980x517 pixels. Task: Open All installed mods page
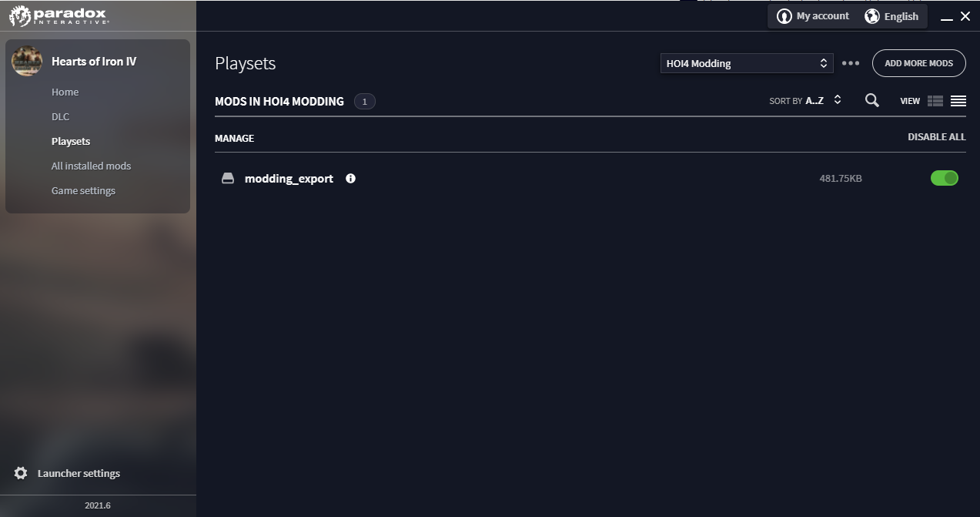point(91,166)
